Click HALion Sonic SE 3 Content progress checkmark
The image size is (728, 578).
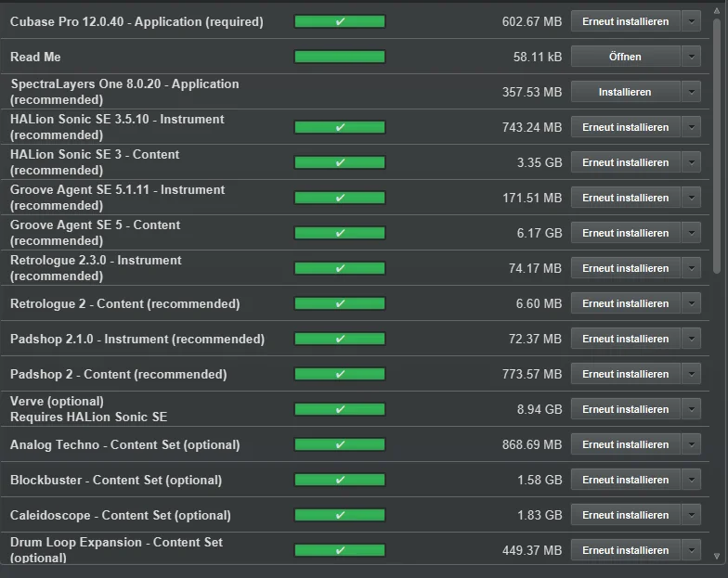click(x=340, y=162)
